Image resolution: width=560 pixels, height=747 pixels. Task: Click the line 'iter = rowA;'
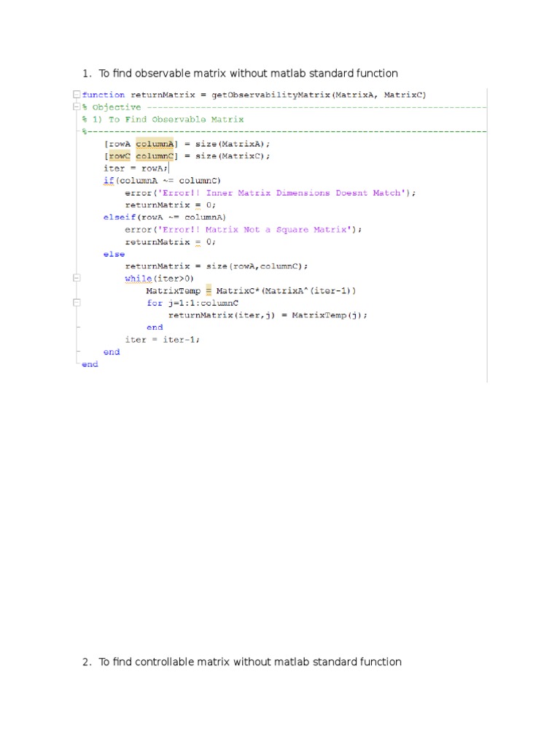click(135, 169)
